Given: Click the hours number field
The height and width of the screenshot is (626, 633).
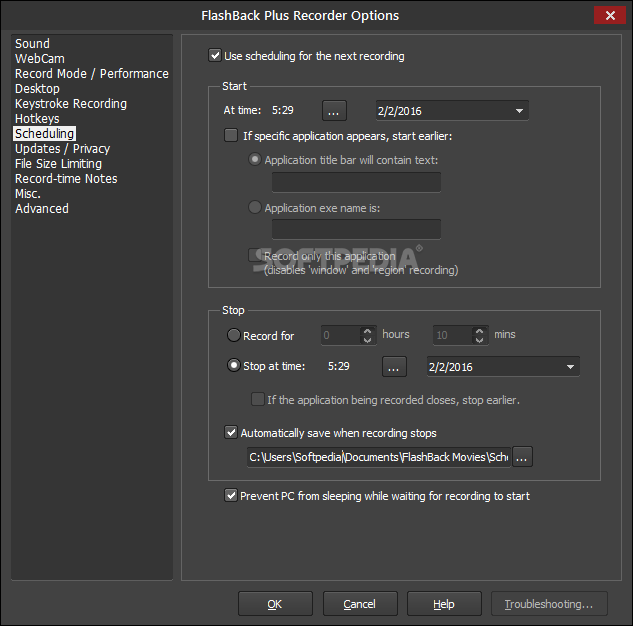Looking at the screenshot, I should tap(341, 335).
